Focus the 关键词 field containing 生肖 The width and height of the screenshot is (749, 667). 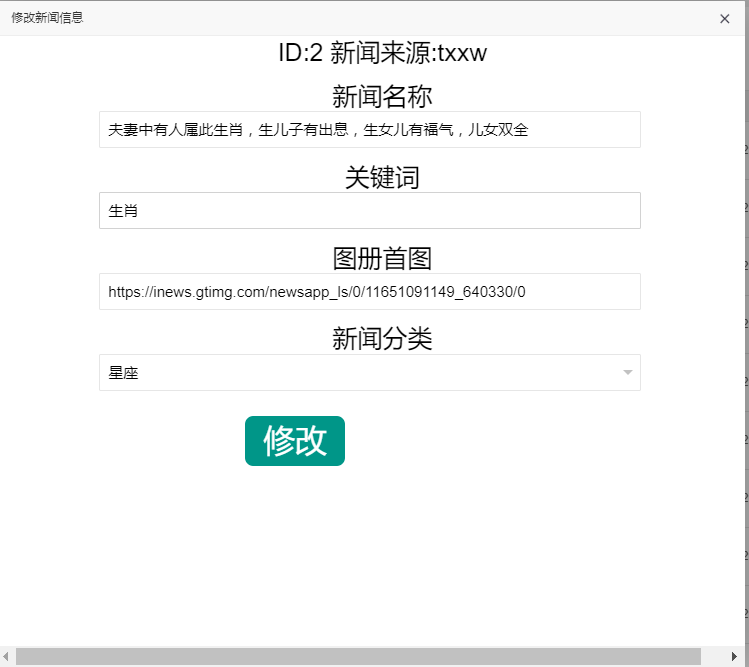[370, 211]
